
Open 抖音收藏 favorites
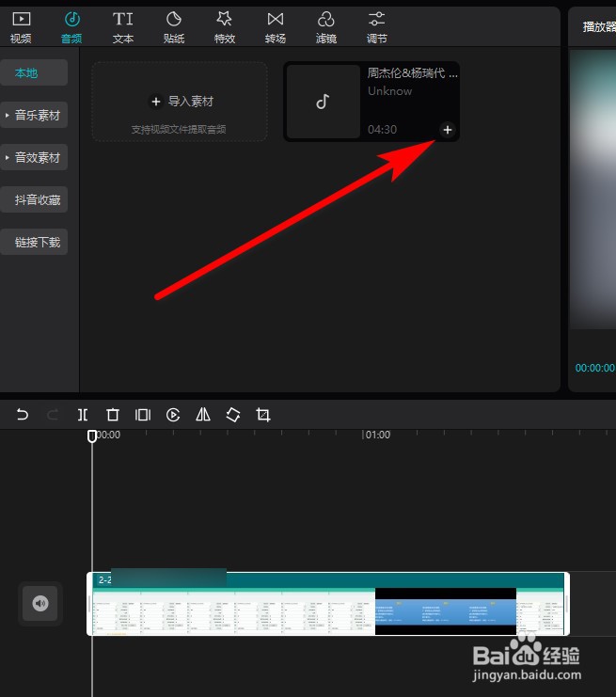[x=33, y=199]
